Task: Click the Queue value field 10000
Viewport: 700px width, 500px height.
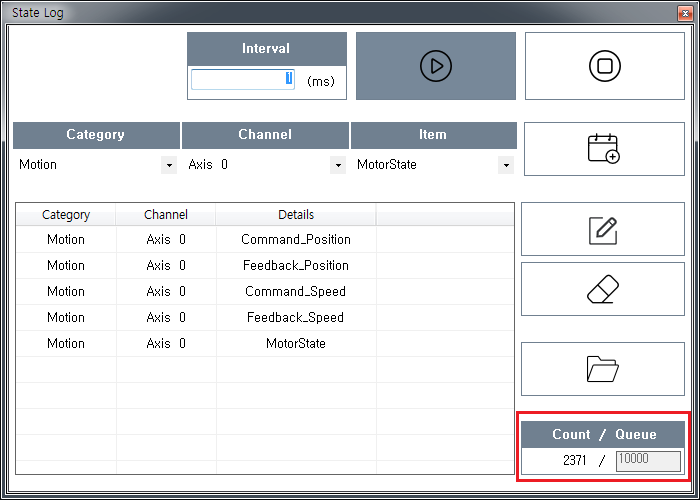Action: (x=647, y=460)
